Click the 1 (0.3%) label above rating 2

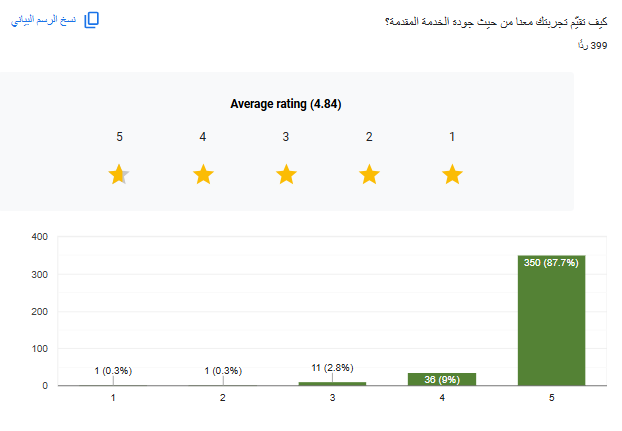tap(223, 371)
